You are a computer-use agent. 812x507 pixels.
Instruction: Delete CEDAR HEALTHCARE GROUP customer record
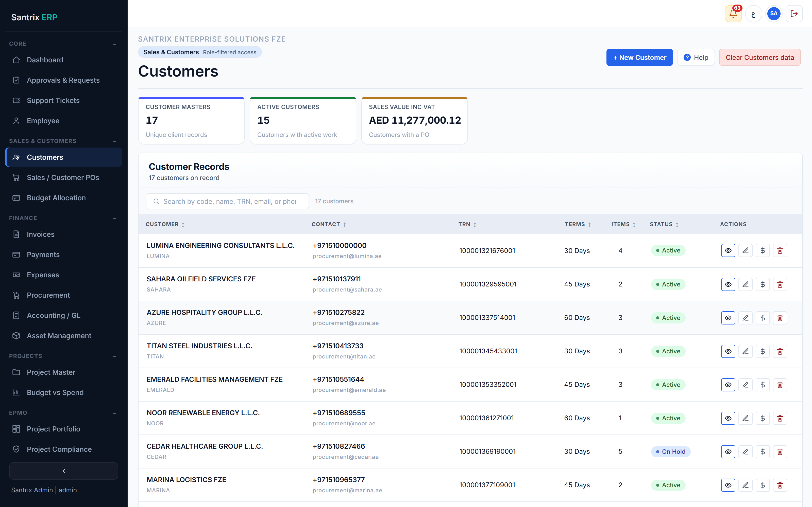click(x=780, y=452)
